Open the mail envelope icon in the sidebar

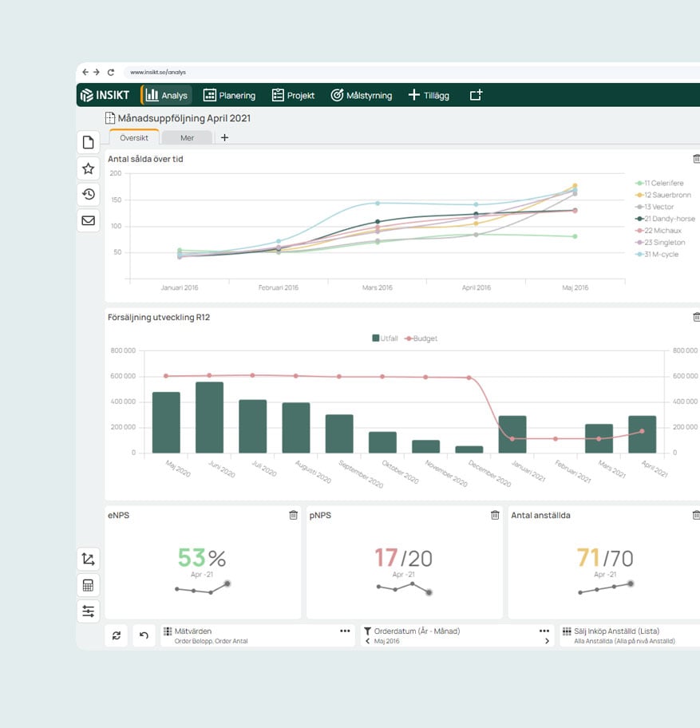click(x=88, y=220)
